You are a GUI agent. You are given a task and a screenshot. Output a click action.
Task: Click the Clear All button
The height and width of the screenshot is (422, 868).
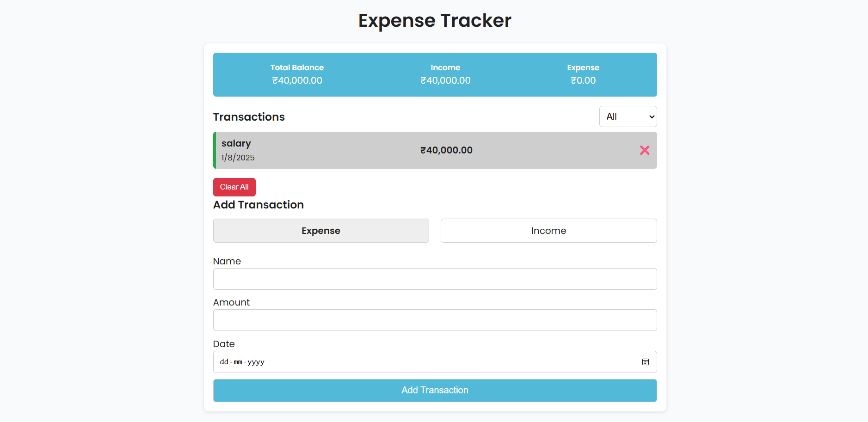(234, 187)
